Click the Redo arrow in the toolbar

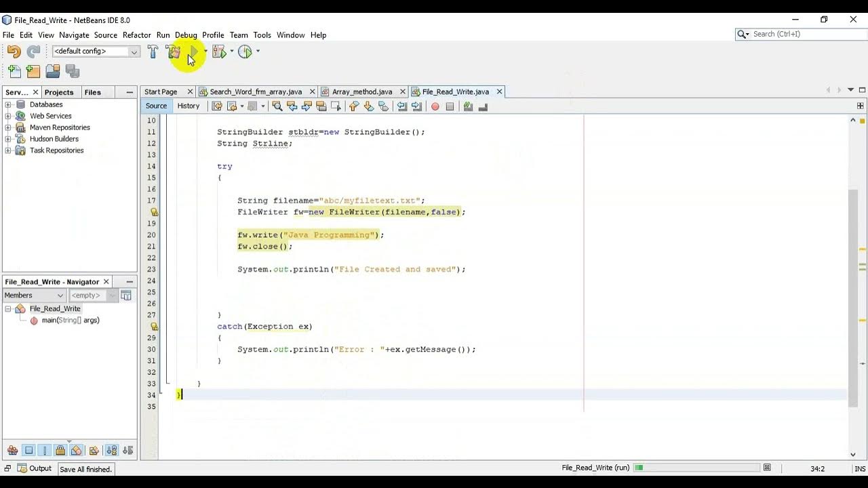pyautogui.click(x=33, y=52)
